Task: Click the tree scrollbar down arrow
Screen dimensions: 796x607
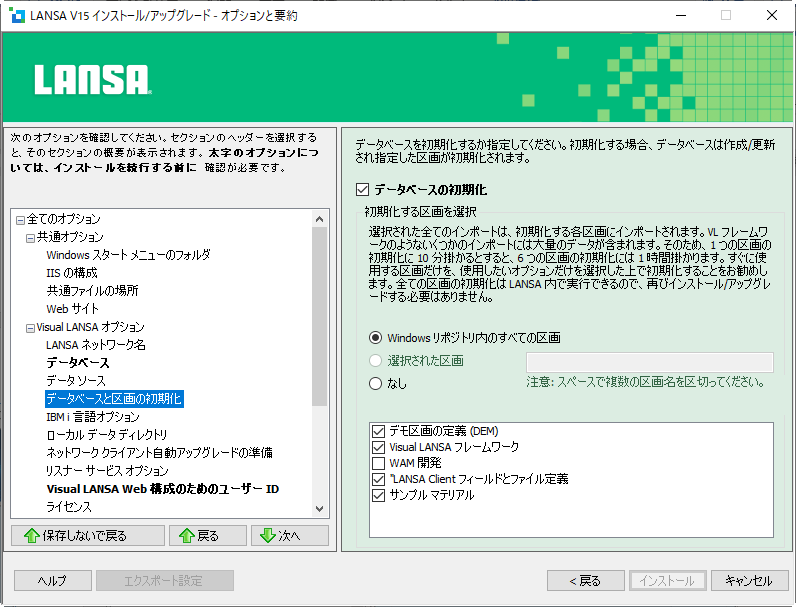Action: (319, 509)
